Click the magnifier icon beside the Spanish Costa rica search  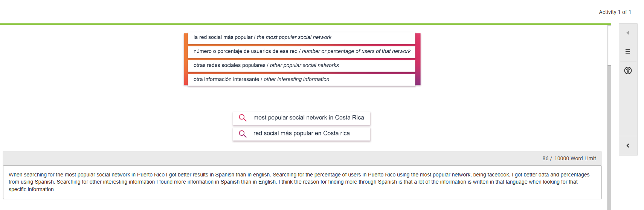(x=243, y=134)
